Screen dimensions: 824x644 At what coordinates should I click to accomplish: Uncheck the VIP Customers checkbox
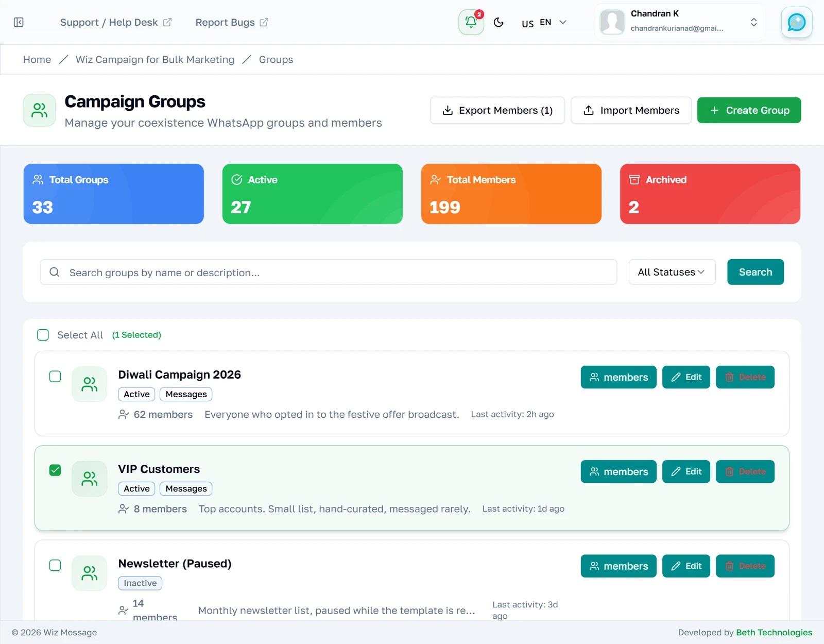point(55,470)
